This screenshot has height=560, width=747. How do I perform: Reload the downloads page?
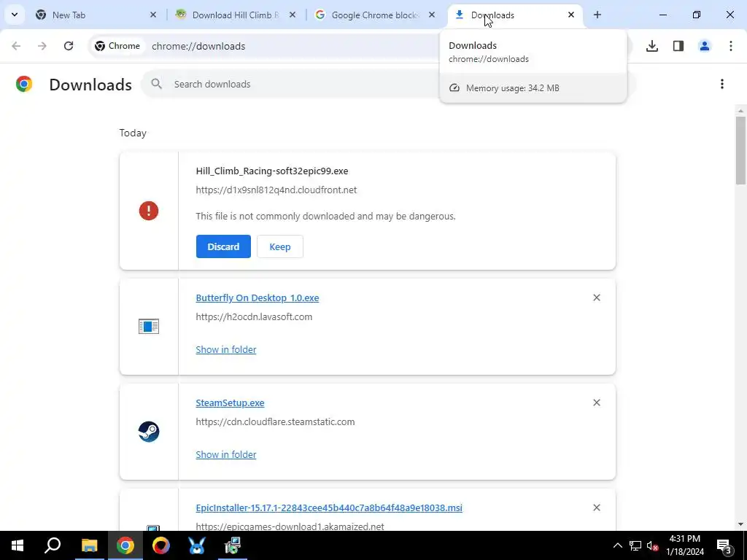click(69, 46)
